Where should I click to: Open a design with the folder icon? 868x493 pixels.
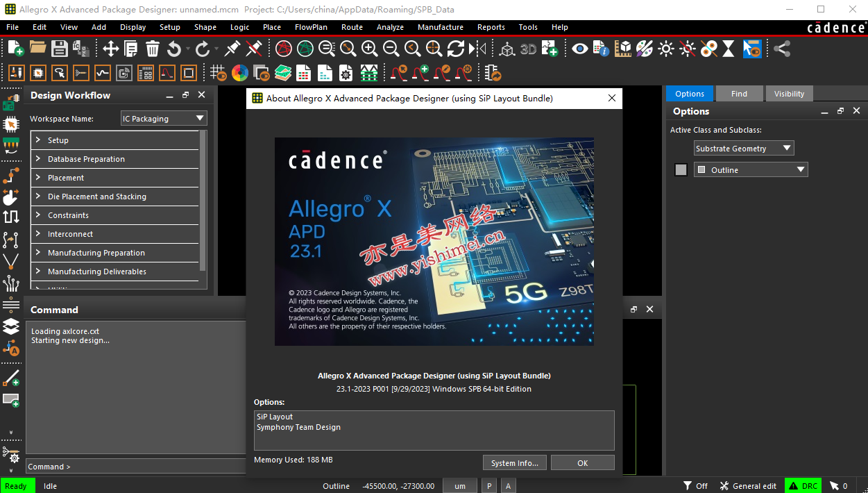(x=37, y=48)
